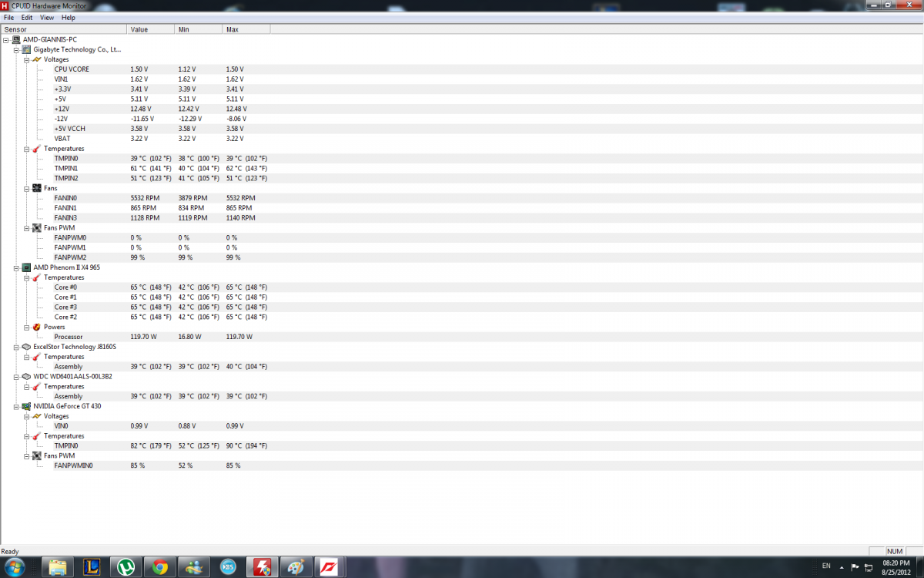Viewport: 924px width, 578px height.
Task: Collapse the AMD Phenom Temperatures section
Action: [26, 277]
